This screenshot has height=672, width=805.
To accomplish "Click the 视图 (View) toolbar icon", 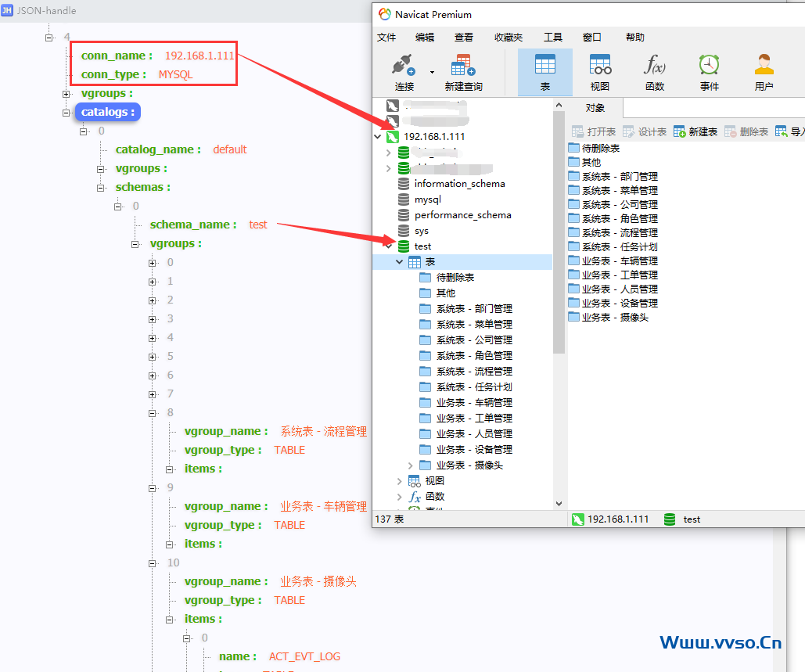I will click(600, 66).
